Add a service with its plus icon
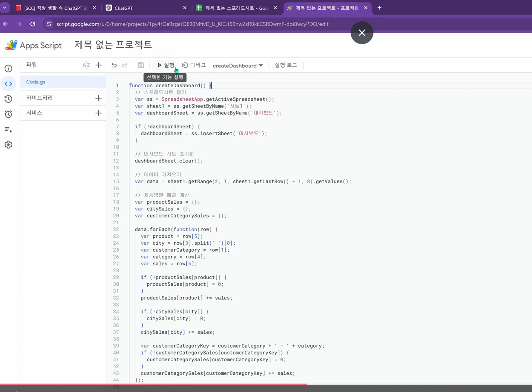532x392 pixels. (98, 113)
